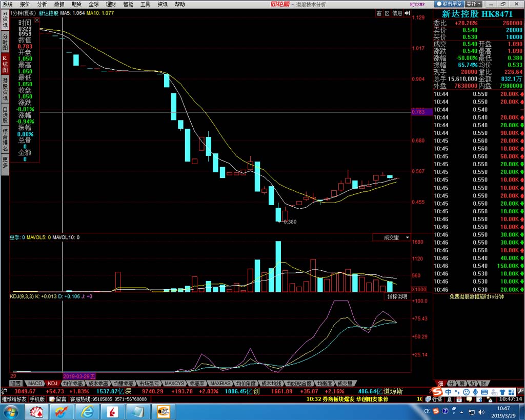525x420 pixels.
Task: Select K线图 sidebar tab
Action: pyautogui.click(x=5, y=64)
